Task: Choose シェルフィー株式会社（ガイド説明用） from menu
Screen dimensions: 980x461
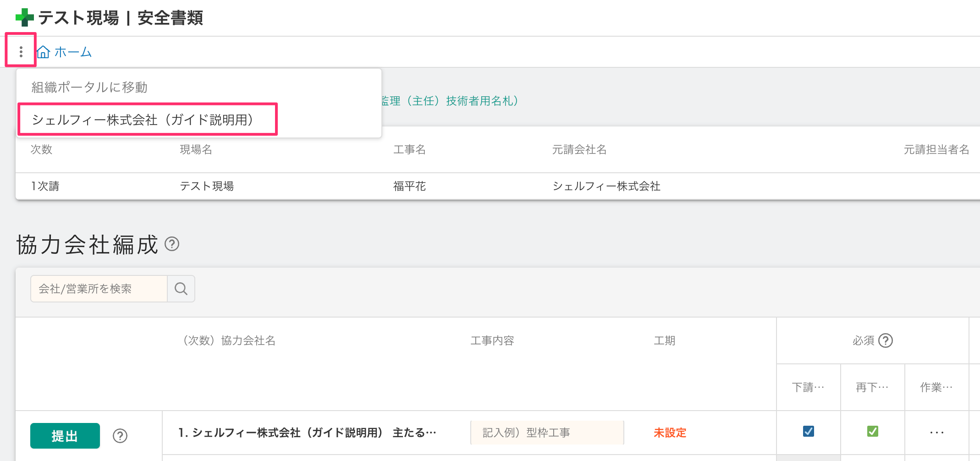Action: [x=143, y=120]
